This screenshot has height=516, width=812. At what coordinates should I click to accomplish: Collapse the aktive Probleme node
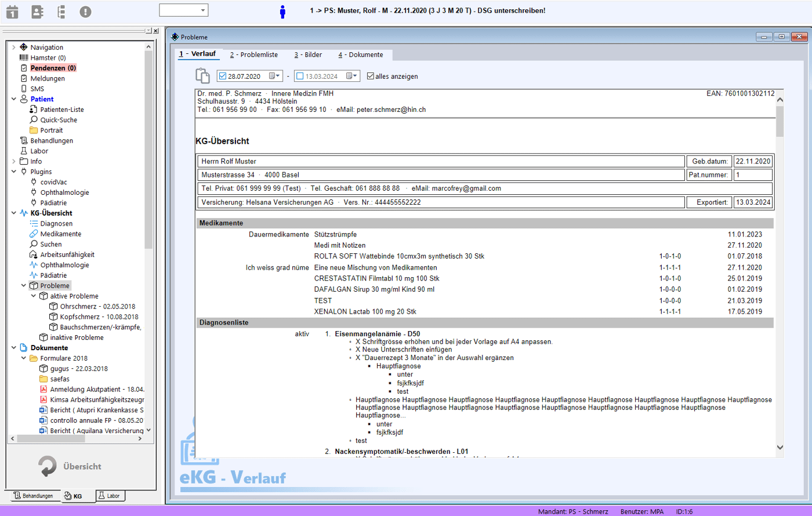click(34, 296)
